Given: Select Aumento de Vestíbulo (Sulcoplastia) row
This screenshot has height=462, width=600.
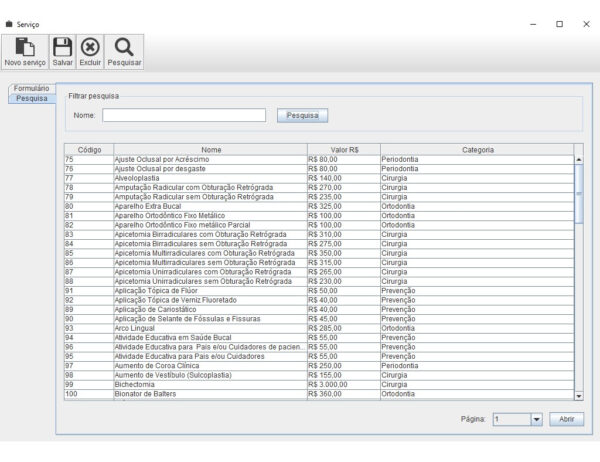Looking at the screenshot, I should pos(319,375).
